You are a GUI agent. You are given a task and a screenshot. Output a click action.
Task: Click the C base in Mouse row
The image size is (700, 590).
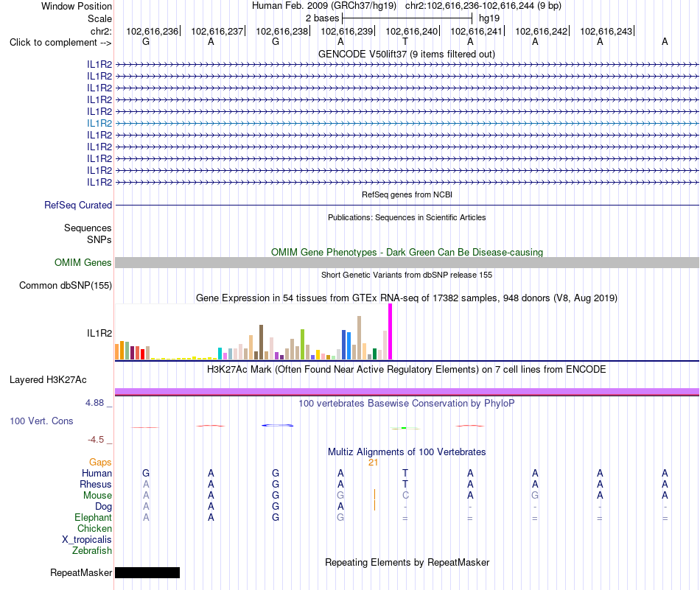(405, 496)
